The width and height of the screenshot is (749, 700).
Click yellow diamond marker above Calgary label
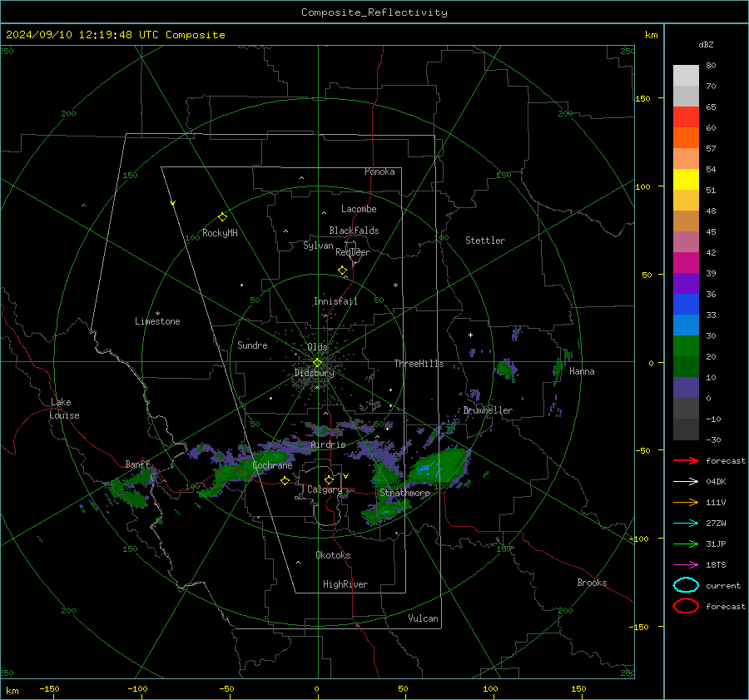pyautogui.click(x=329, y=479)
